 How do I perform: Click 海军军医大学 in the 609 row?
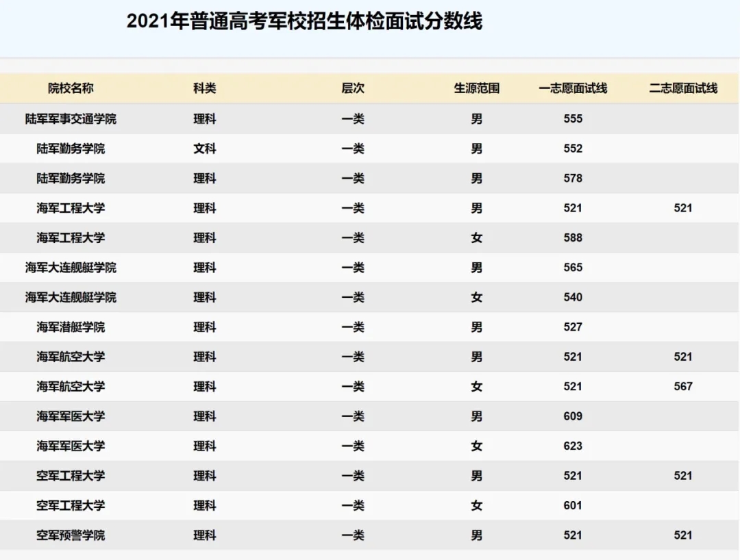coord(71,416)
